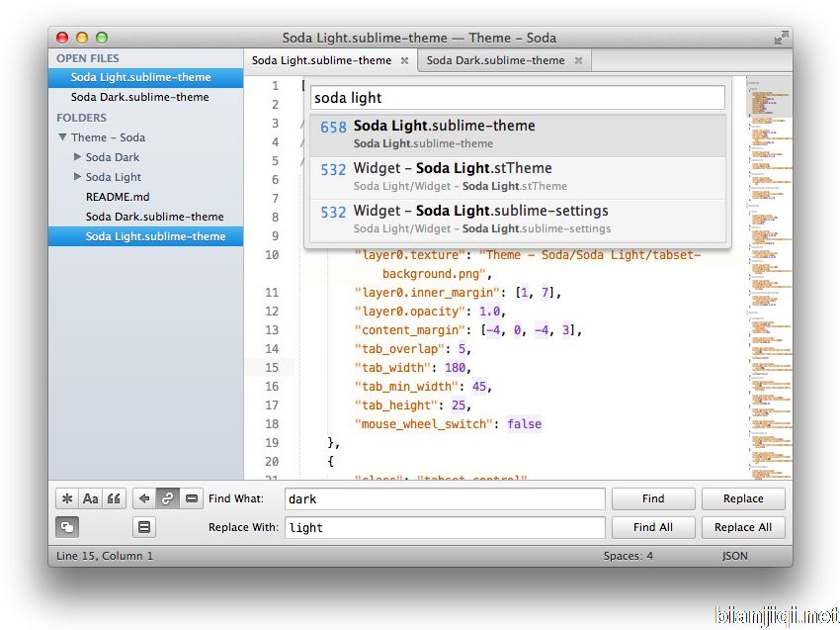
Task: Click the Replace All button
Action: [743, 527]
